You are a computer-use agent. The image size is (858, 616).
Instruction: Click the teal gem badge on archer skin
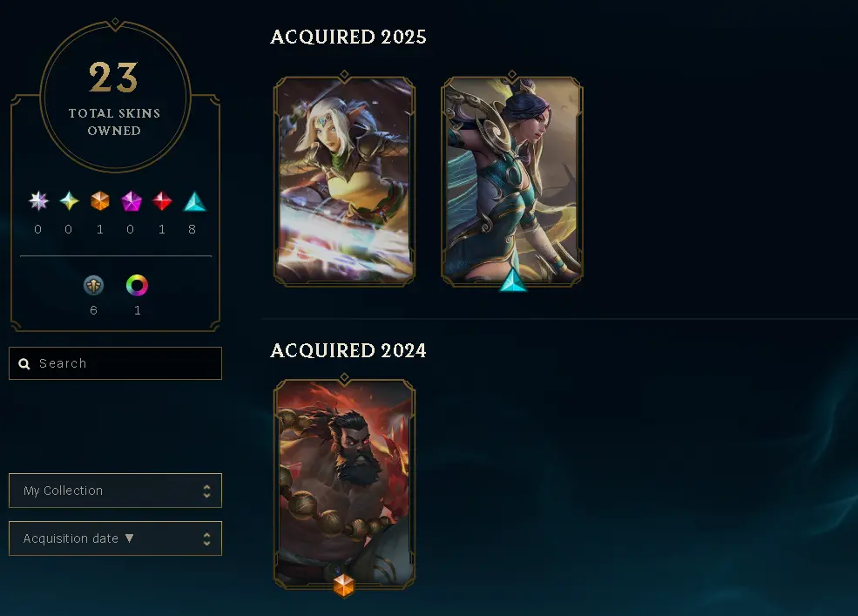point(513,280)
